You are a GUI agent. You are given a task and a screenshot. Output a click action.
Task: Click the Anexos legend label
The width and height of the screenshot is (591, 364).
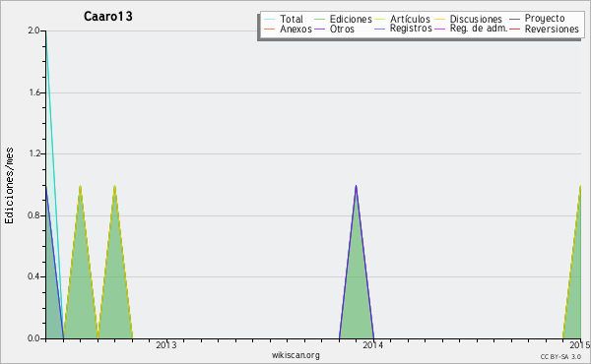tap(295, 29)
